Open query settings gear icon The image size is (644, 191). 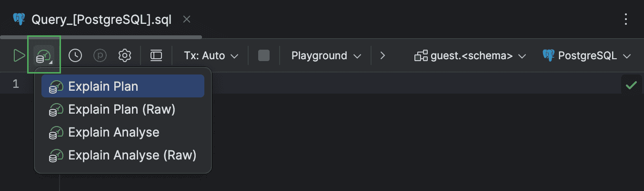(125, 56)
